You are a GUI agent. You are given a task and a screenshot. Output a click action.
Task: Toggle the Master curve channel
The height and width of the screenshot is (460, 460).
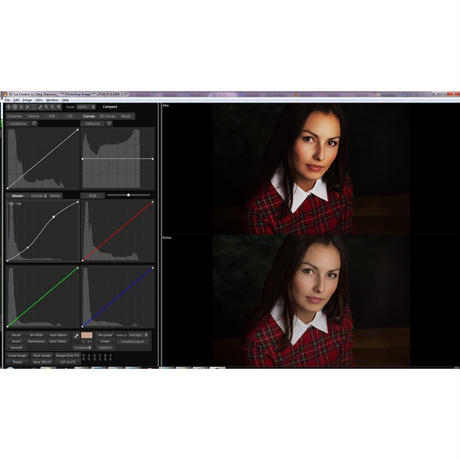pos(17,196)
